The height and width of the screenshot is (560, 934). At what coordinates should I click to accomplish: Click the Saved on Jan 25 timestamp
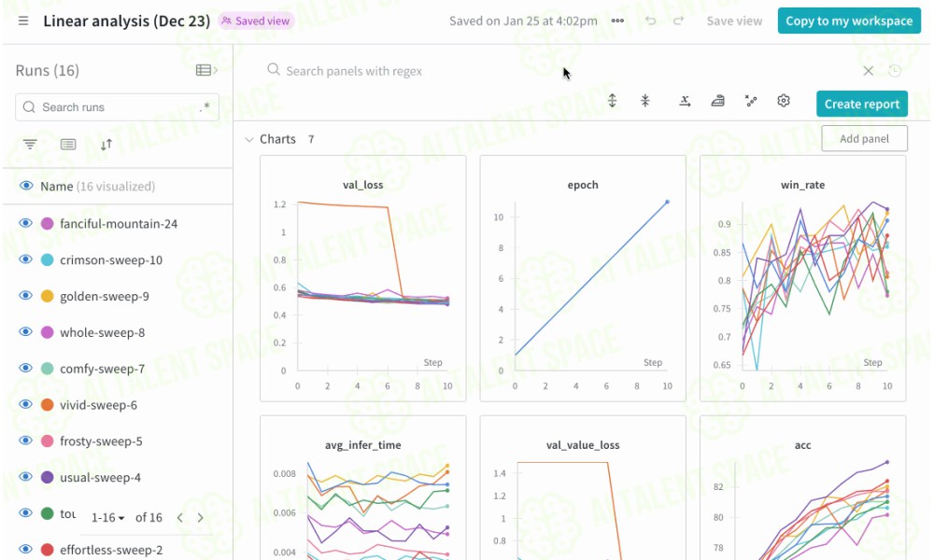tap(523, 21)
